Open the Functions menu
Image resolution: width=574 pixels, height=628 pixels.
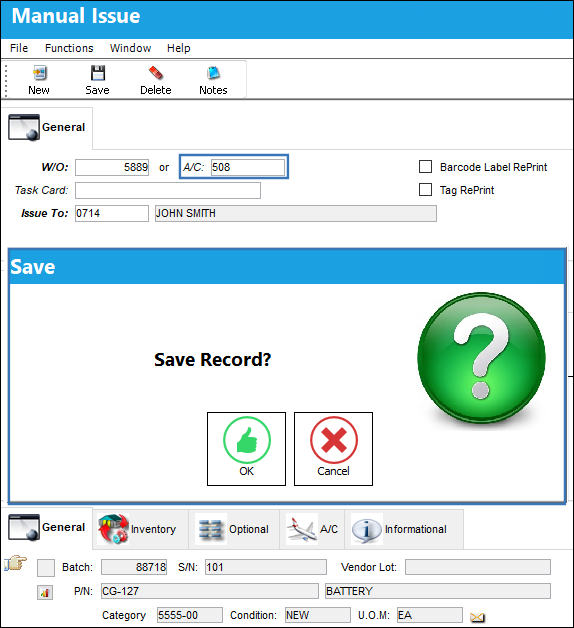(x=69, y=48)
